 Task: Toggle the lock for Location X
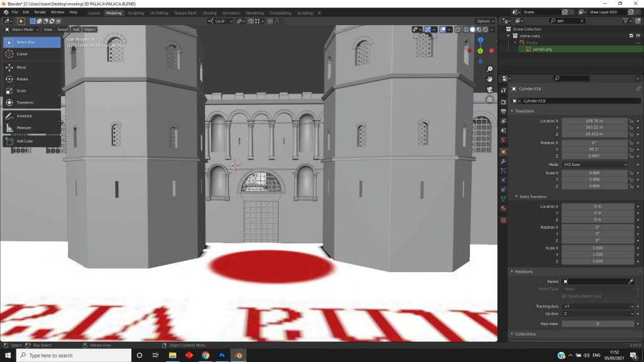630,121
